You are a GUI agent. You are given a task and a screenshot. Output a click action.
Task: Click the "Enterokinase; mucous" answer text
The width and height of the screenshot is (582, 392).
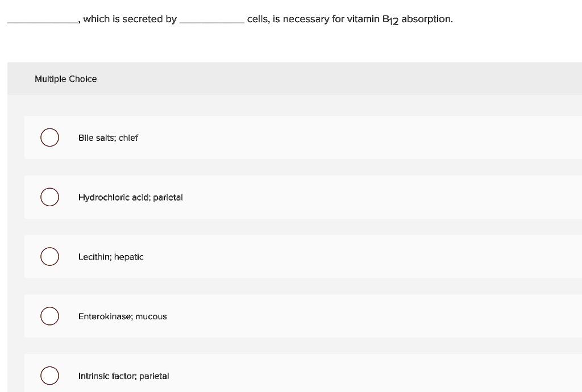[122, 316]
